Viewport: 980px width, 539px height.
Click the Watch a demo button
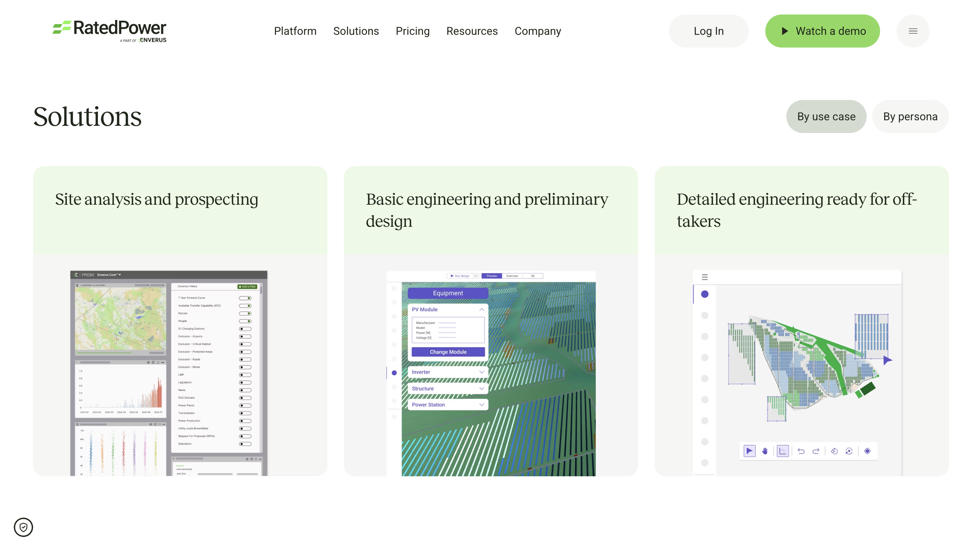822,31
